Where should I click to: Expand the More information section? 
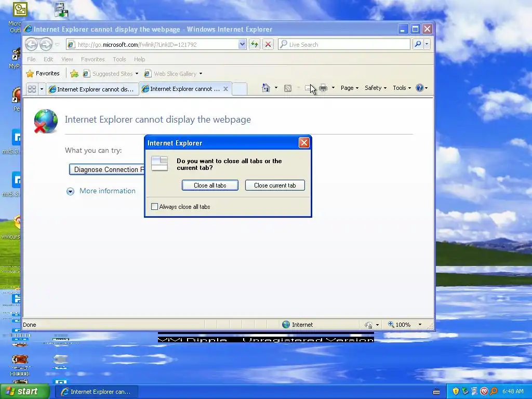click(70, 191)
